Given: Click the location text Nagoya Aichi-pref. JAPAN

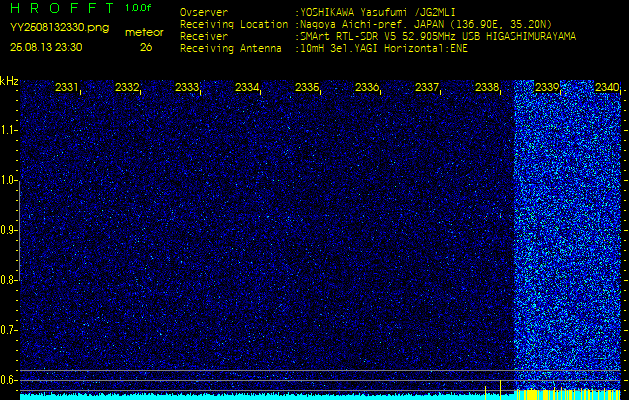Looking at the screenshot, I should click(372, 24).
